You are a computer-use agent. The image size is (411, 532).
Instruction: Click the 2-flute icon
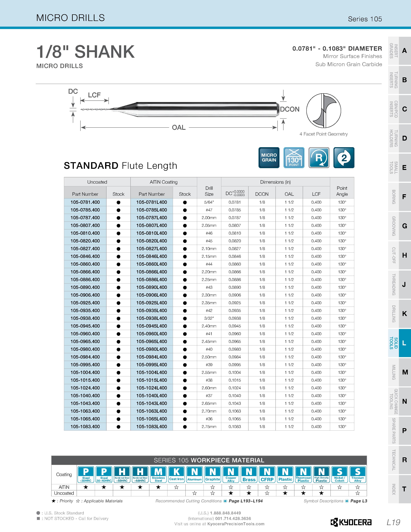pos(344,158)
